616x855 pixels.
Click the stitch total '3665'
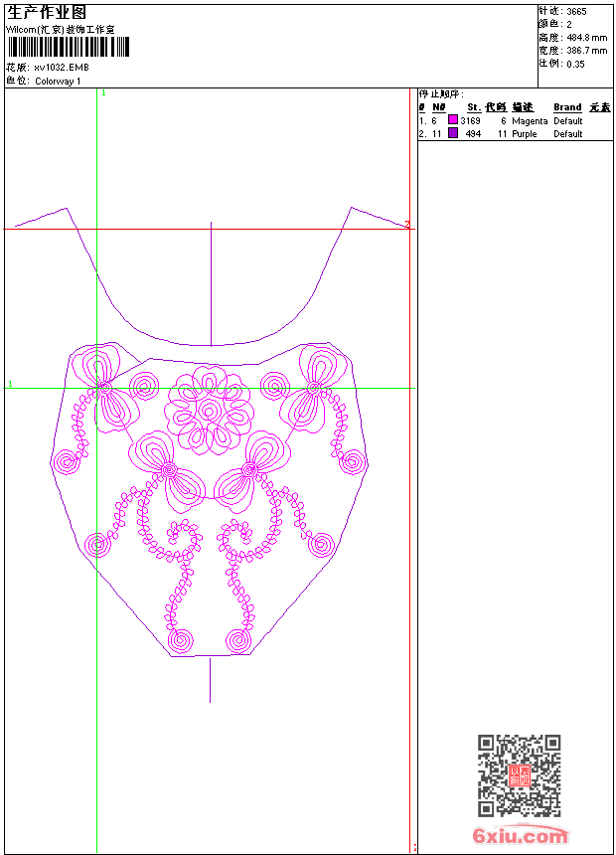click(576, 12)
